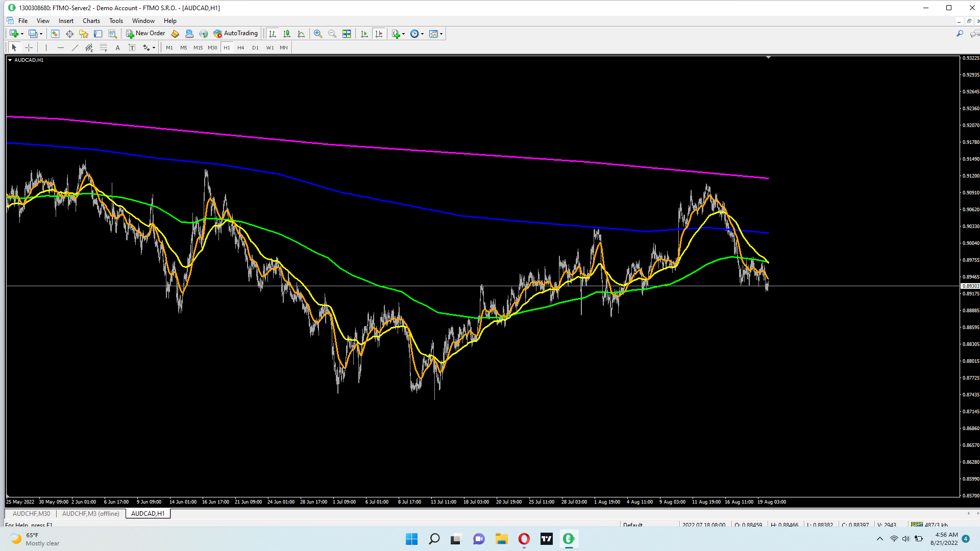Open the Charts menu
980x551 pixels.
coord(91,21)
